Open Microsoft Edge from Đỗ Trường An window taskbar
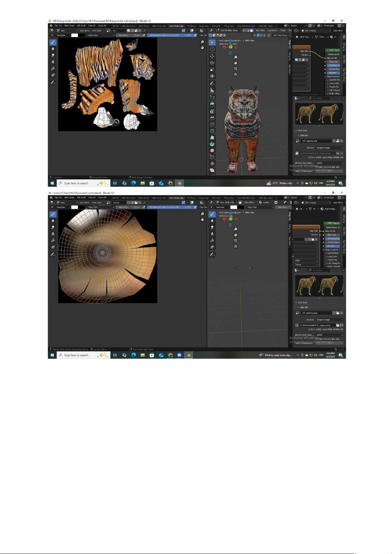Image resolution: width=392 pixels, height=554 pixels. point(133,183)
